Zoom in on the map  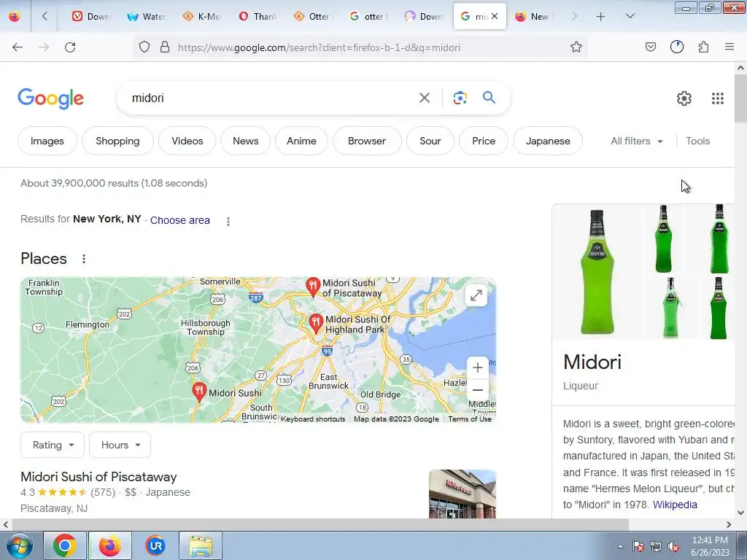coord(477,367)
